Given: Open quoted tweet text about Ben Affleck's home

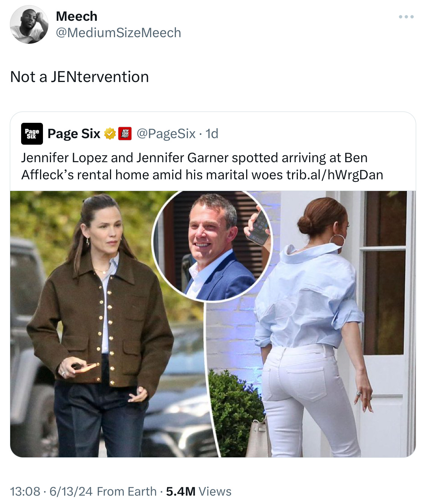Looking at the screenshot, I should [202, 166].
